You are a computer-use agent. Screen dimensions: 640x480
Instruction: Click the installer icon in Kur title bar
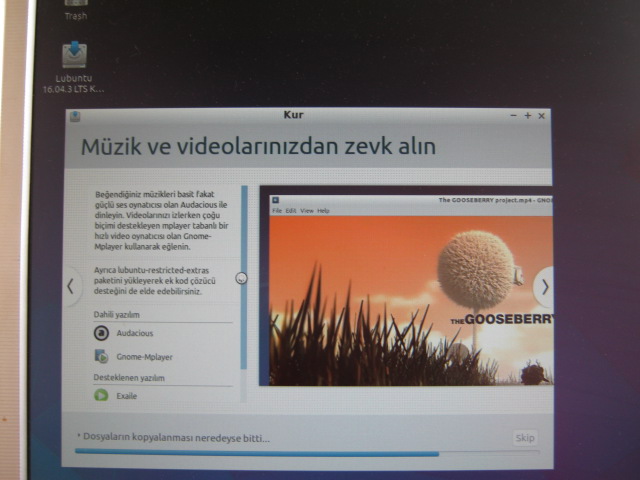point(75,117)
